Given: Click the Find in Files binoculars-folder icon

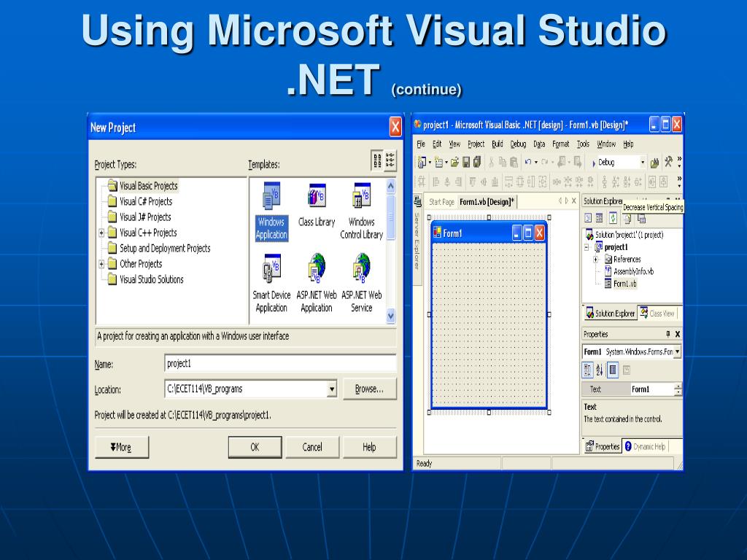Looking at the screenshot, I should click(x=655, y=163).
